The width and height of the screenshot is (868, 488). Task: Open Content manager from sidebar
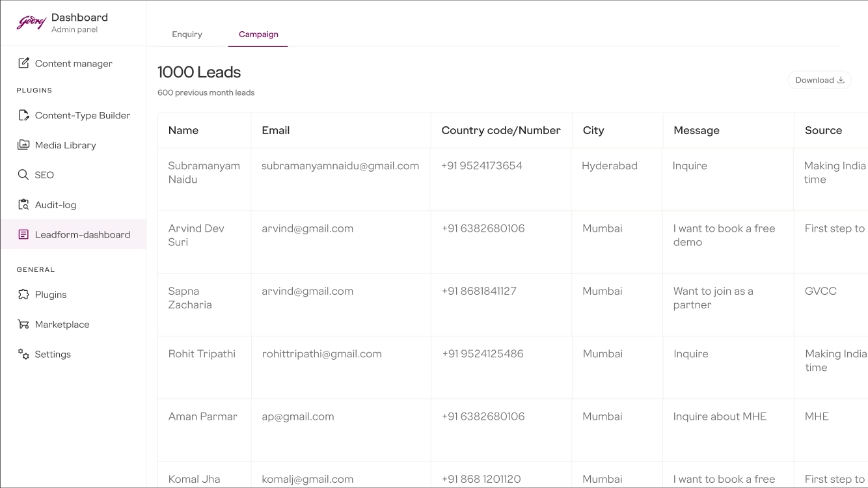tap(74, 64)
